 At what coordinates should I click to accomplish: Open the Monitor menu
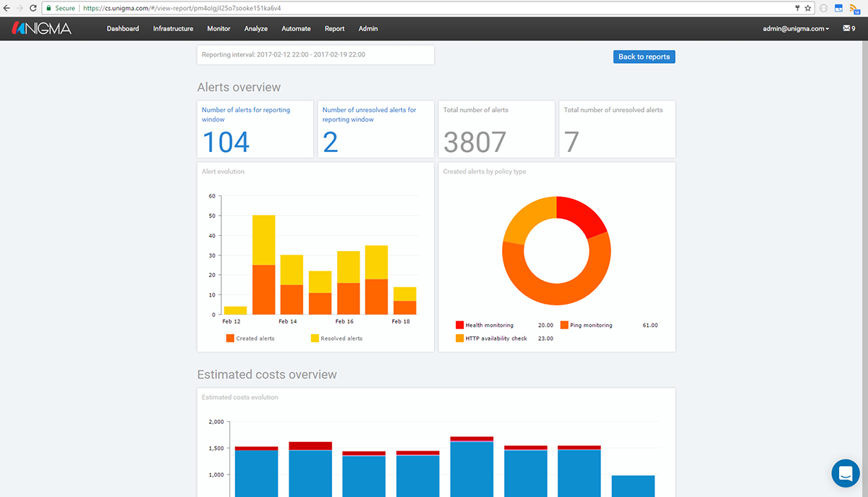218,29
